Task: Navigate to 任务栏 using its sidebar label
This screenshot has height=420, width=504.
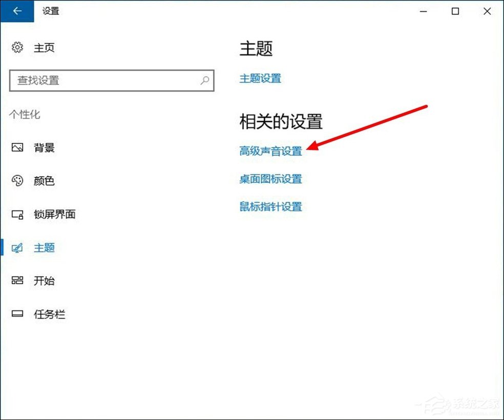Action: point(50,314)
